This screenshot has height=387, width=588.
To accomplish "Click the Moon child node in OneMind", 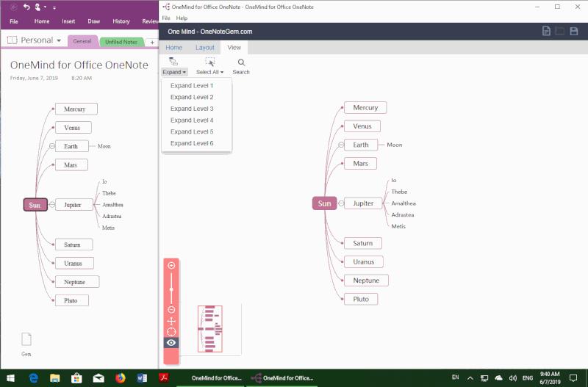I will pyautogui.click(x=395, y=145).
